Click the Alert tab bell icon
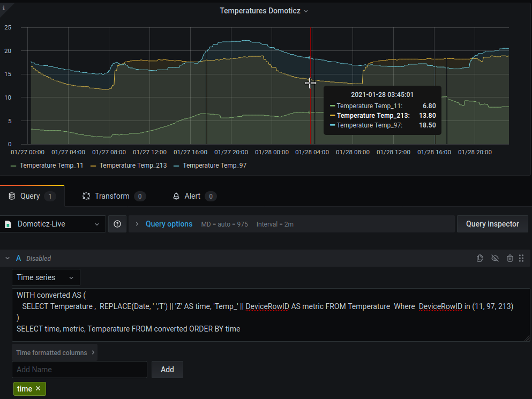The height and width of the screenshot is (399, 532). 176,196
